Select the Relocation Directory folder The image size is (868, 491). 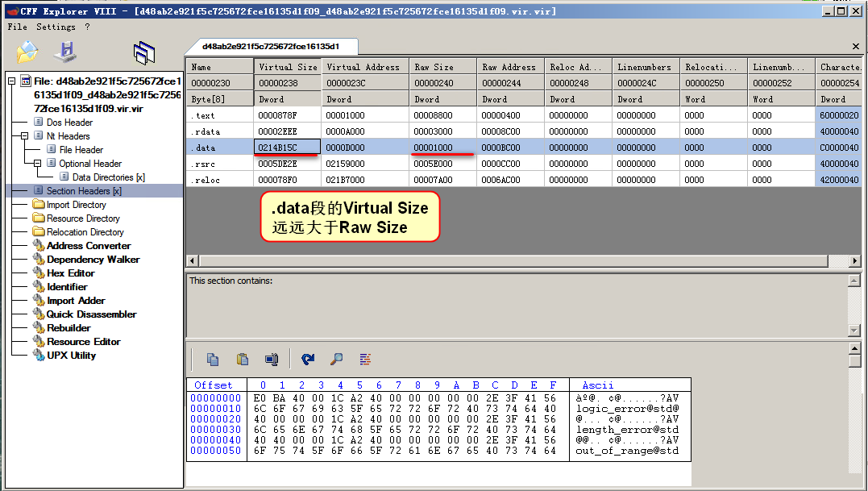coord(85,232)
